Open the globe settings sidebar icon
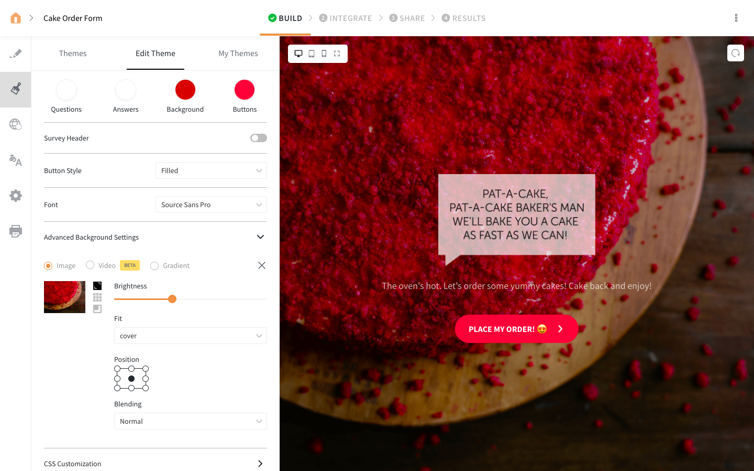Image resolution: width=754 pixels, height=471 pixels. click(15, 125)
